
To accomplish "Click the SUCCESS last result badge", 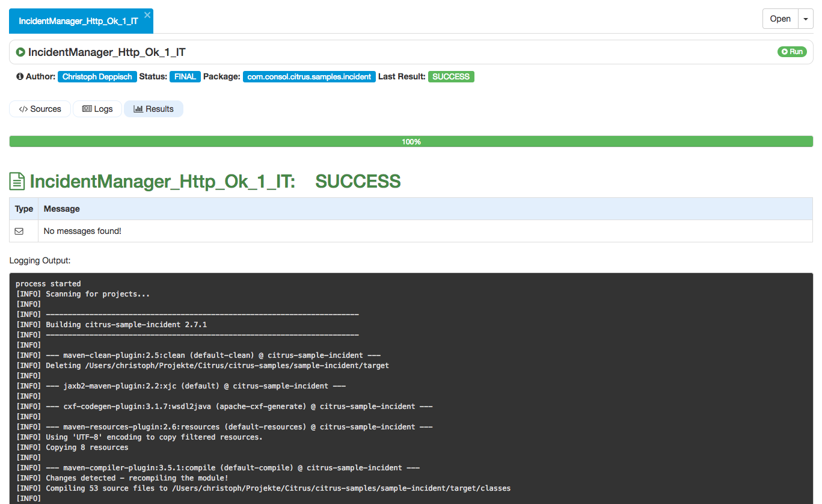I will (x=451, y=77).
